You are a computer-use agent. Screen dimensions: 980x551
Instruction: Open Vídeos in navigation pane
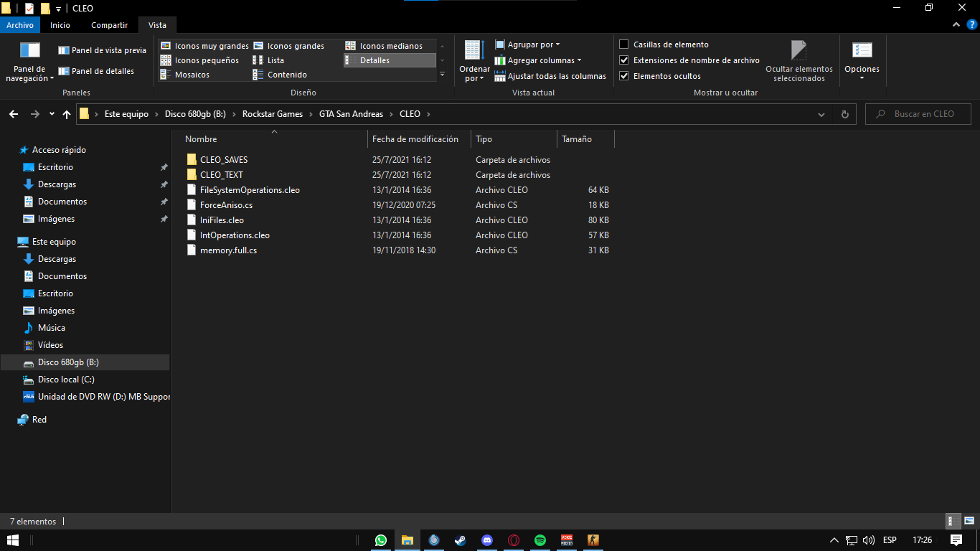(x=50, y=345)
